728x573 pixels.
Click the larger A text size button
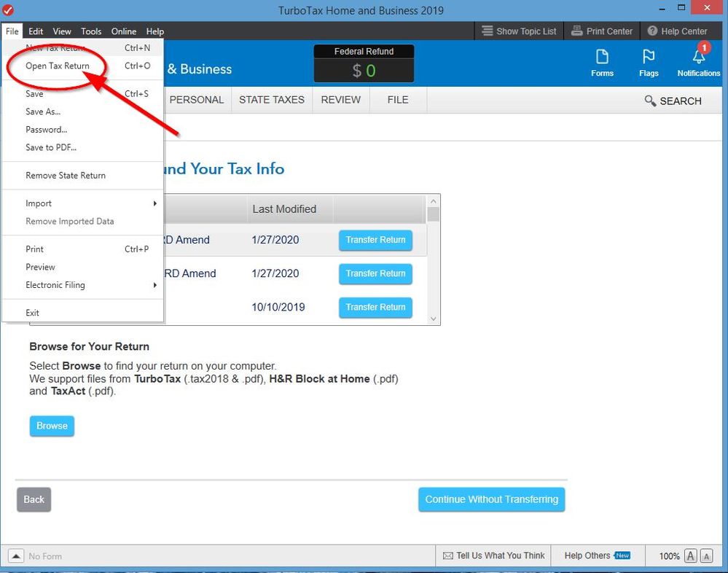pyautogui.click(x=690, y=556)
